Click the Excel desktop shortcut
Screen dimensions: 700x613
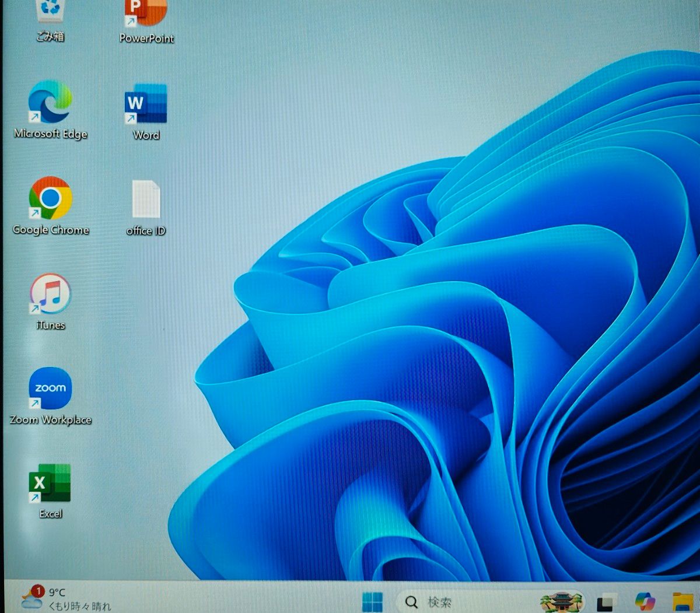[50, 485]
